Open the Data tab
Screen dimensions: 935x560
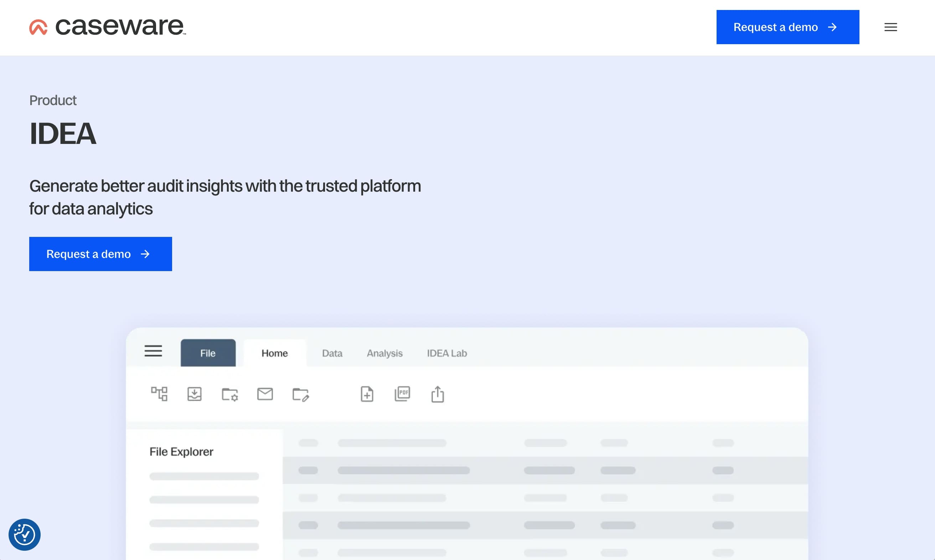(332, 353)
